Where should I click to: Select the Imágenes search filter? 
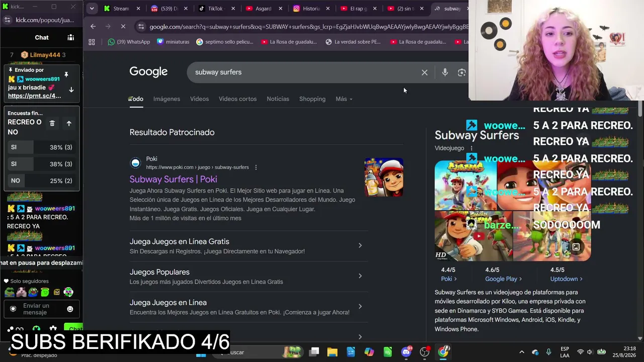coord(167,99)
